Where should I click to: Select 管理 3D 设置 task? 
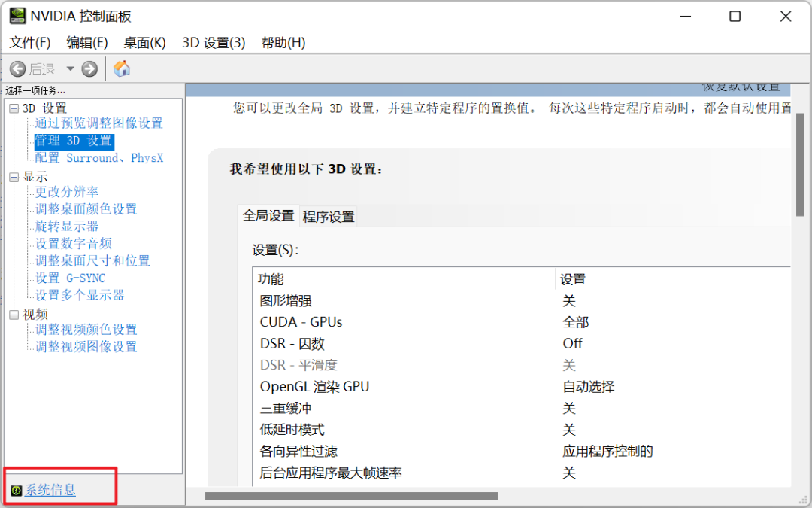click(x=74, y=141)
